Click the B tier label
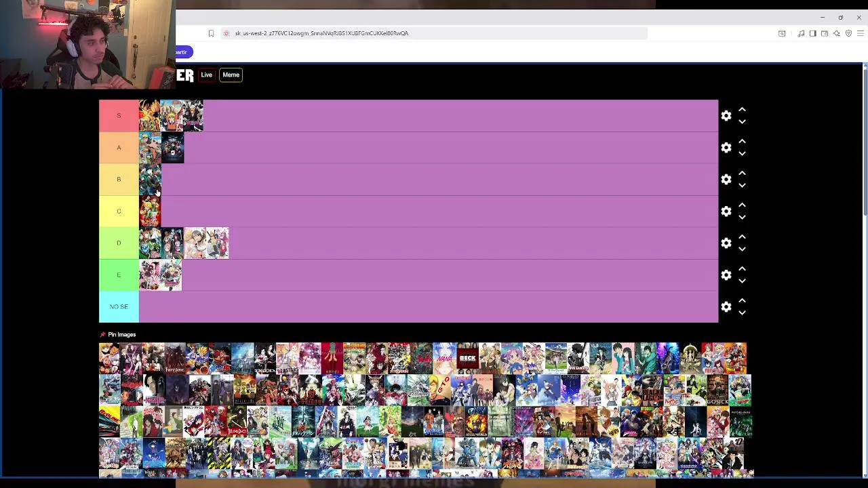Screen dimensions: 868x488 point(119,180)
